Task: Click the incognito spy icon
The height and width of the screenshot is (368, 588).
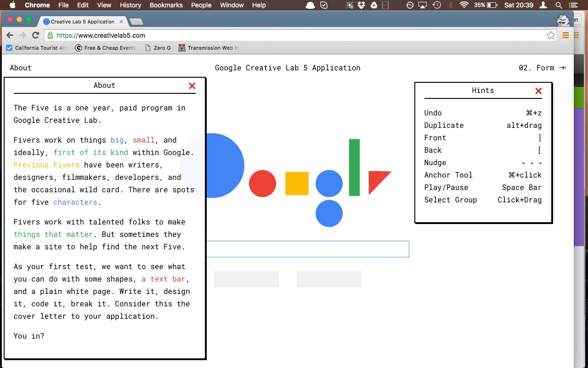Action: pos(563,20)
